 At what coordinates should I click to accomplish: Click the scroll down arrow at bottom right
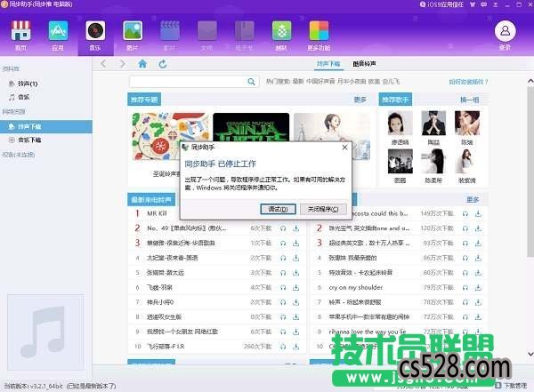[x=530, y=354]
